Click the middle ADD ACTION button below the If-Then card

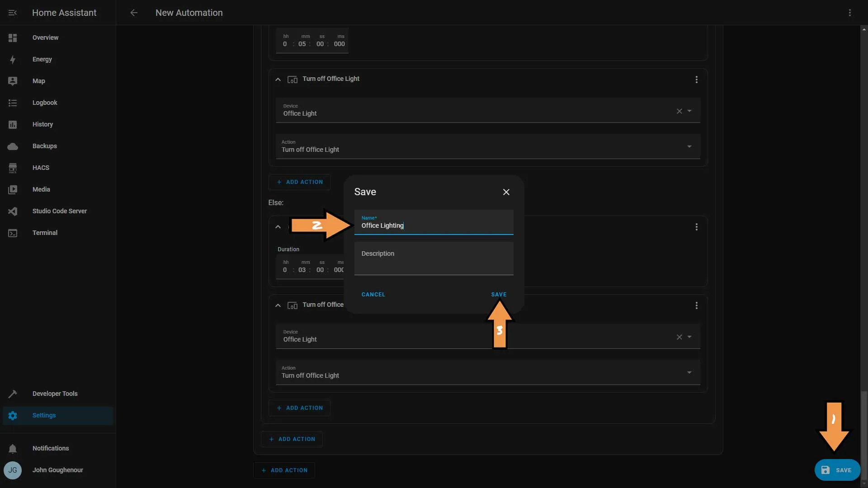coord(292,439)
